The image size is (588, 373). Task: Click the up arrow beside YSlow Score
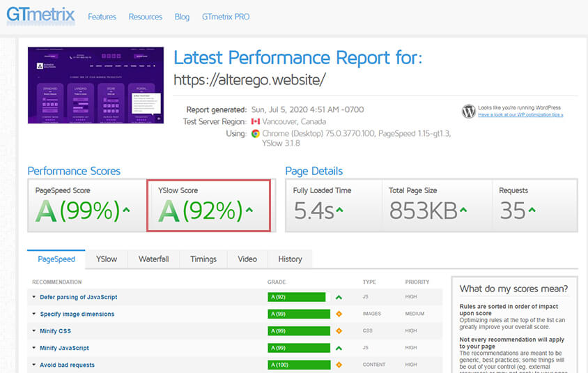(249, 210)
